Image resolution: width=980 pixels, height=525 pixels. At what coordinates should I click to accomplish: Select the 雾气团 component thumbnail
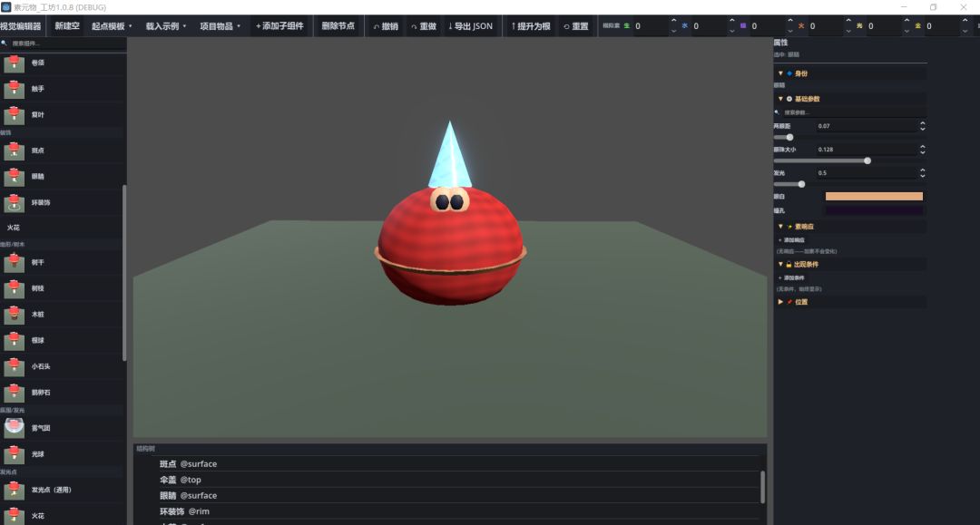(x=14, y=428)
